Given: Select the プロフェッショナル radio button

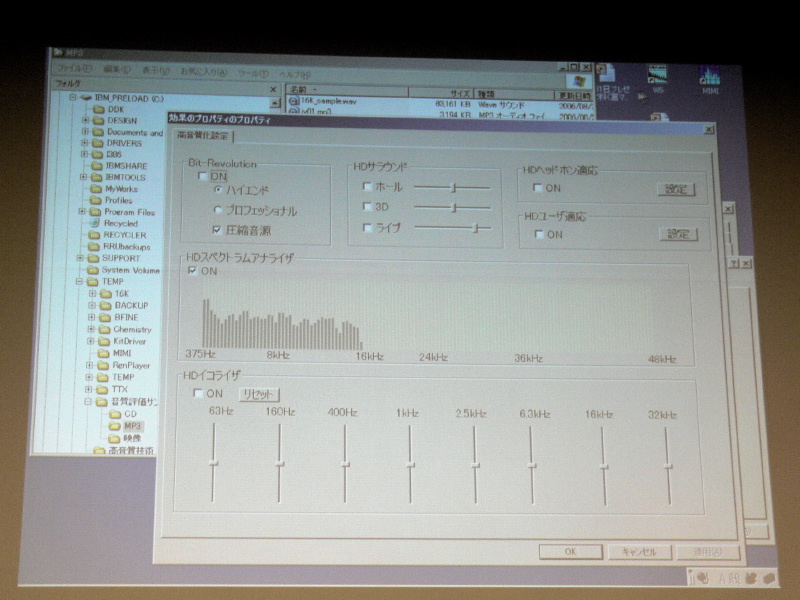Looking at the screenshot, I should tap(218, 210).
